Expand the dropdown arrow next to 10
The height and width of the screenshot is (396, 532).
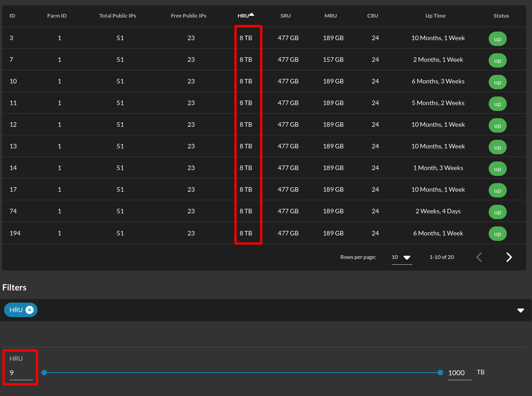407,258
